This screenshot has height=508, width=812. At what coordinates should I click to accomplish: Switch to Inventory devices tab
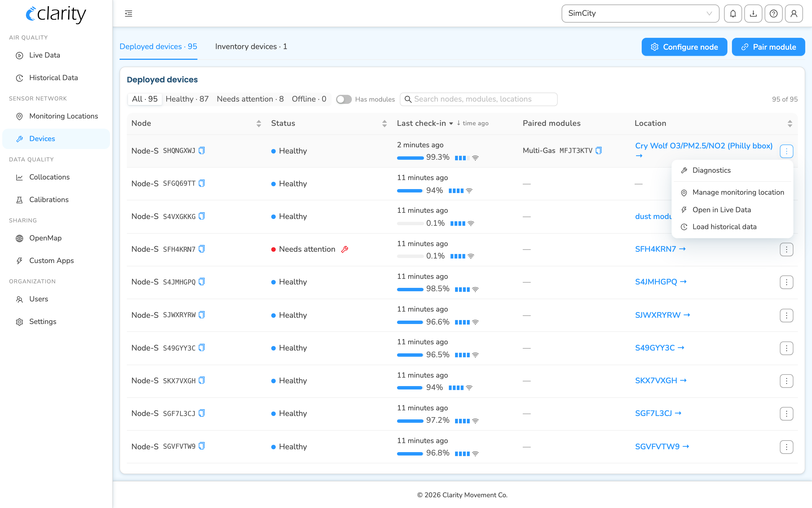pos(251,47)
